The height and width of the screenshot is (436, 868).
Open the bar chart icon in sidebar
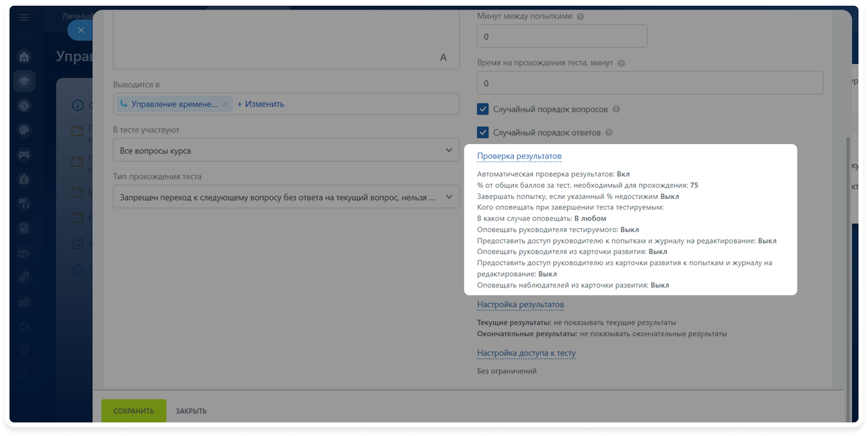[24, 301]
